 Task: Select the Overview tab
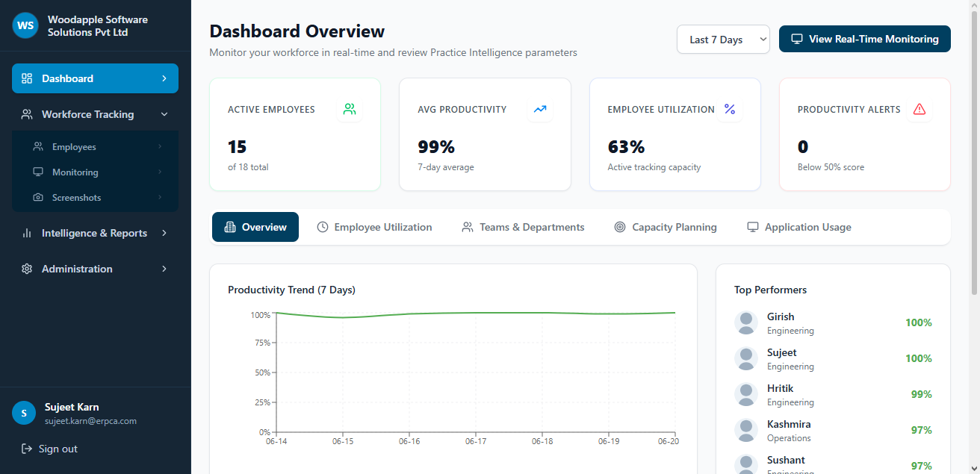(x=255, y=227)
